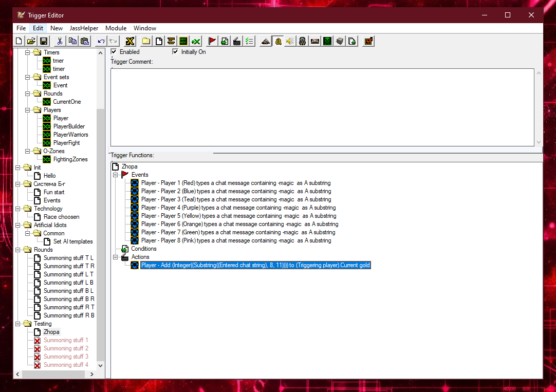Image resolution: width=556 pixels, height=392 pixels.
Task: Open the Campaign Editor module
Action: [315, 41]
